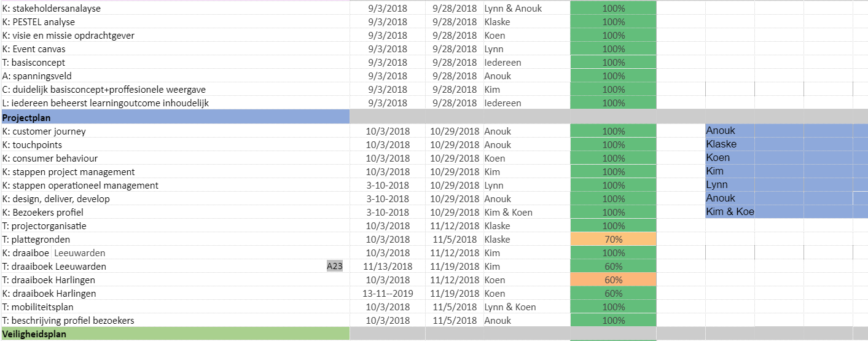Click the malformed date 13-11--2019 cell
The width and height of the screenshot is (868, 341).
coord(388,294)
